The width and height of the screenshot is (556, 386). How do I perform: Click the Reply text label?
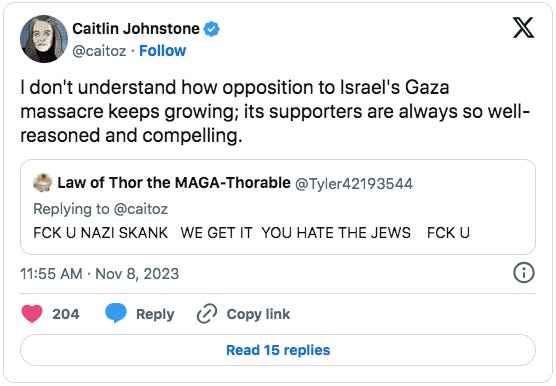pos(155,314)
